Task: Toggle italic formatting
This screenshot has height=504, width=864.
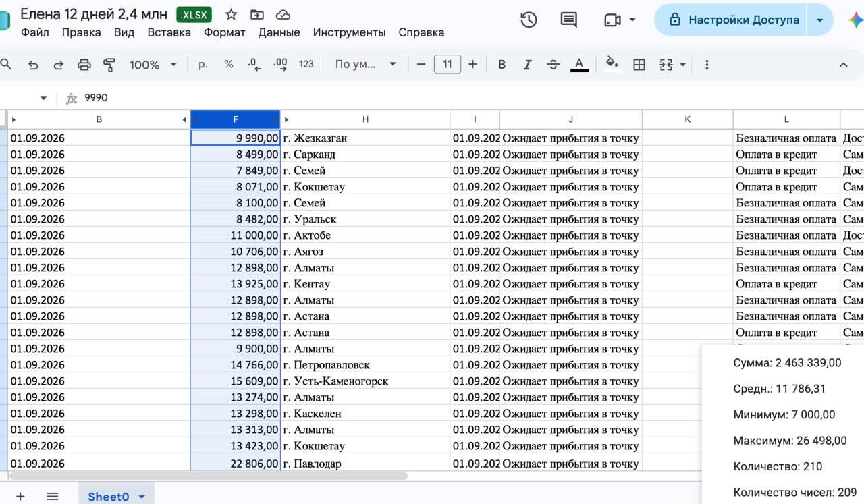Action: (527, 65)
